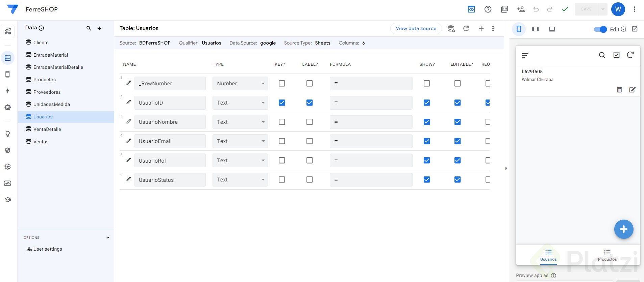
Task: Select the Ventas table in Data list
Action: tap(41, 142)
